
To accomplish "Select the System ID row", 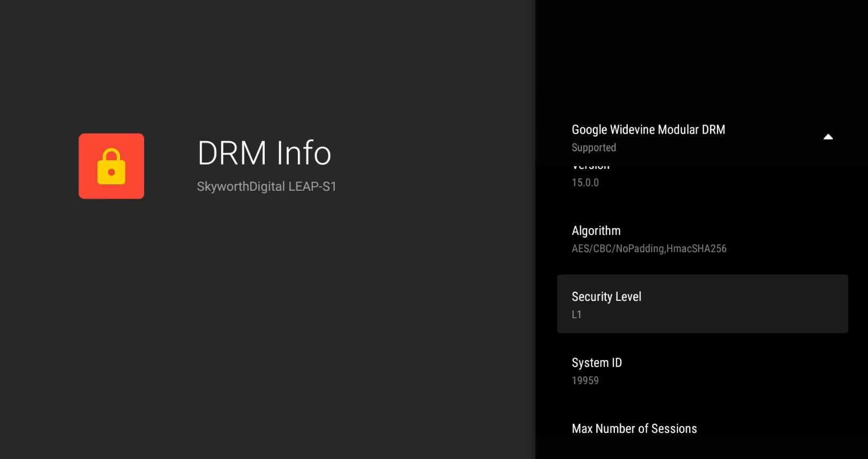I will click(703, 370).
